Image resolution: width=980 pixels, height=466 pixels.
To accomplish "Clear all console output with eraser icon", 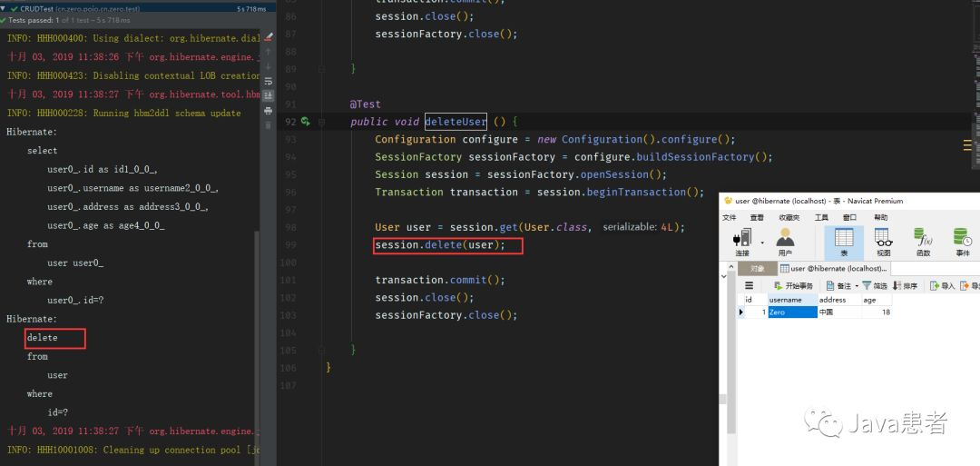I will coord(268,37).
